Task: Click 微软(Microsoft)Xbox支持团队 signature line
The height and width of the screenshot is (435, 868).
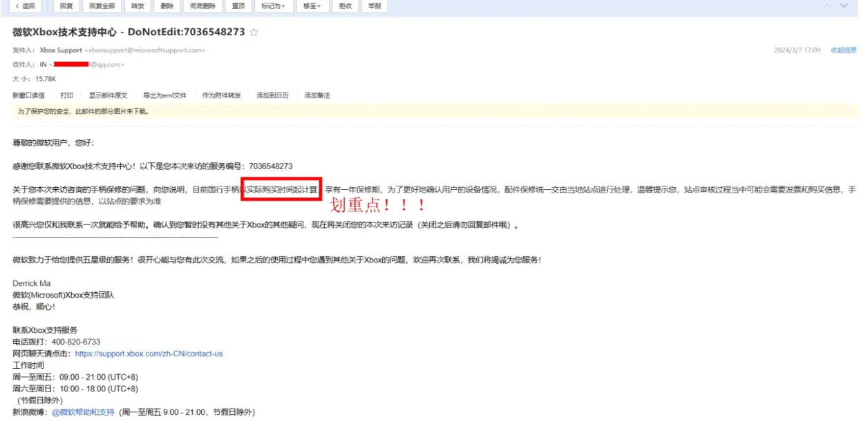Action: [x=64, y=295]
